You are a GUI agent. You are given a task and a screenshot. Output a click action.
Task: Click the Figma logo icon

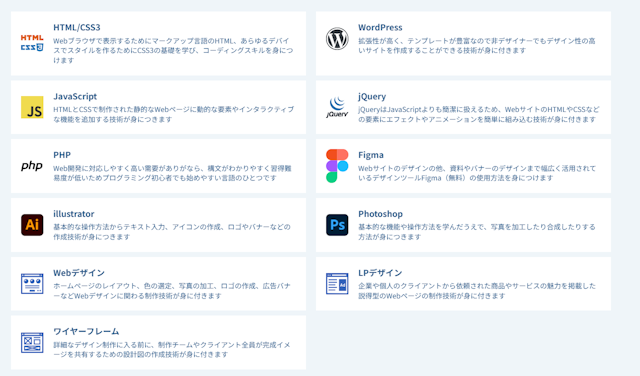coord(337,166)
